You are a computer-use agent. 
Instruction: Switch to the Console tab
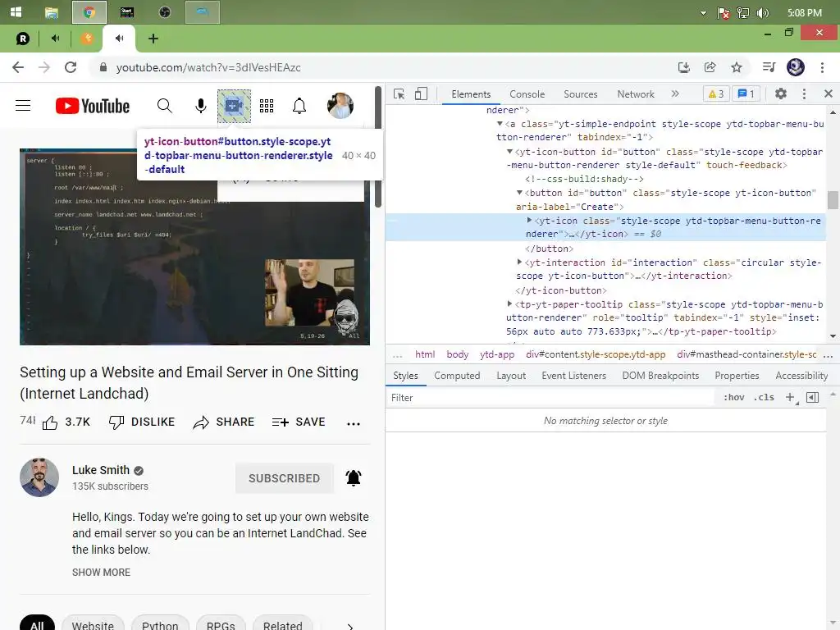pyautogui.click(x=527, y=94)
